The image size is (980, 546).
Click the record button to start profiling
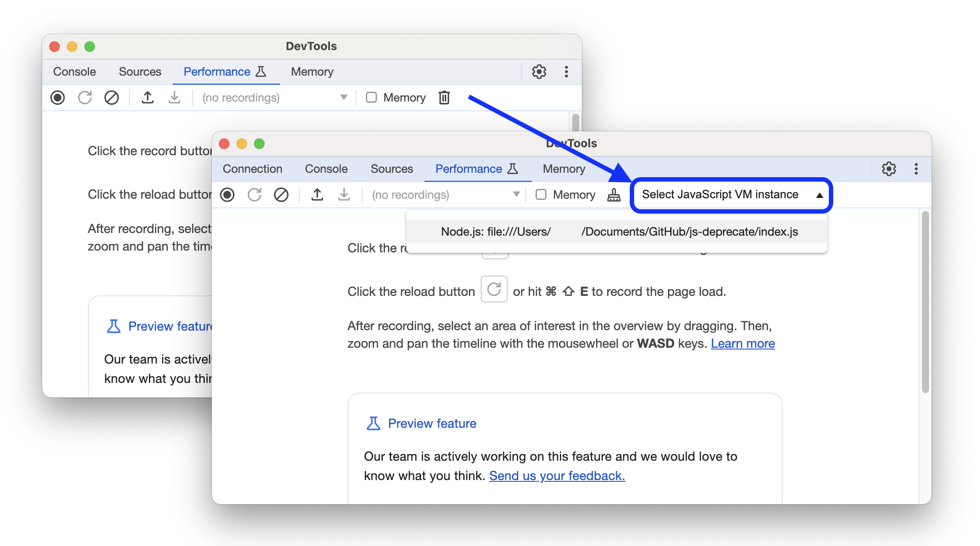(x=228, y=195)
